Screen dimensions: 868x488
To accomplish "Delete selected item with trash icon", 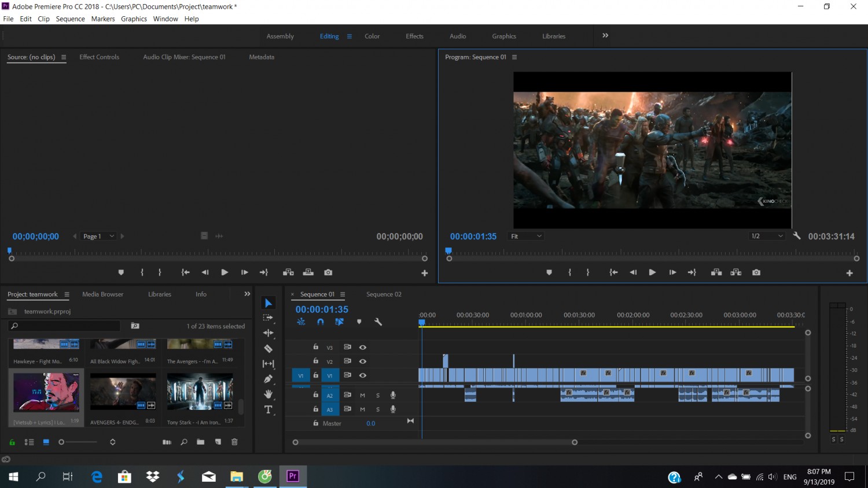I will 234,442.
